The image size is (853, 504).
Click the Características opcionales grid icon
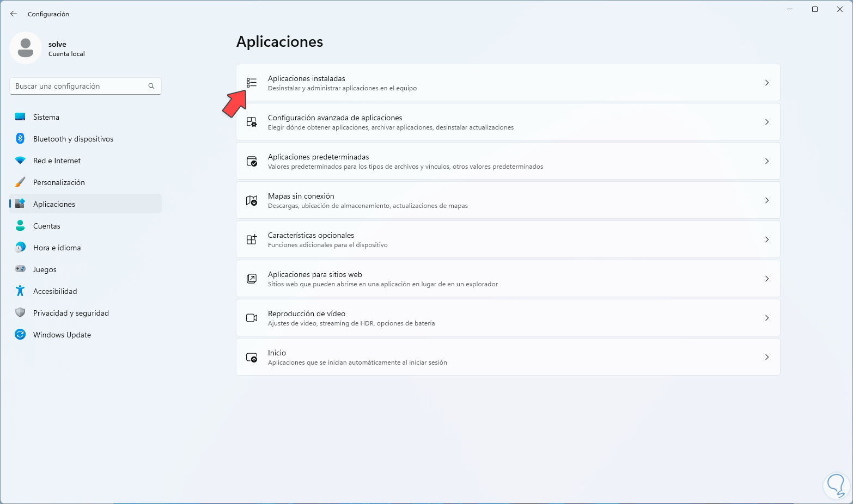pyautogui.click(x=251, y=239)
